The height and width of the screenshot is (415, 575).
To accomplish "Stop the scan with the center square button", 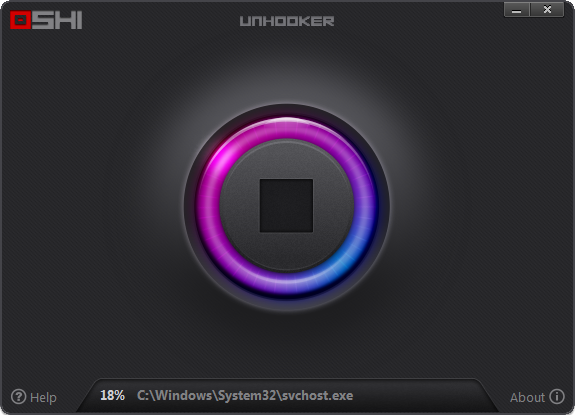I will click(286, 206).
